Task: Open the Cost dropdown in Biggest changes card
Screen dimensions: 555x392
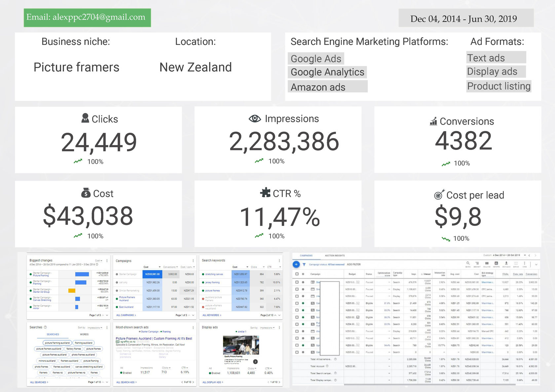Action: [x=99, y=261]
